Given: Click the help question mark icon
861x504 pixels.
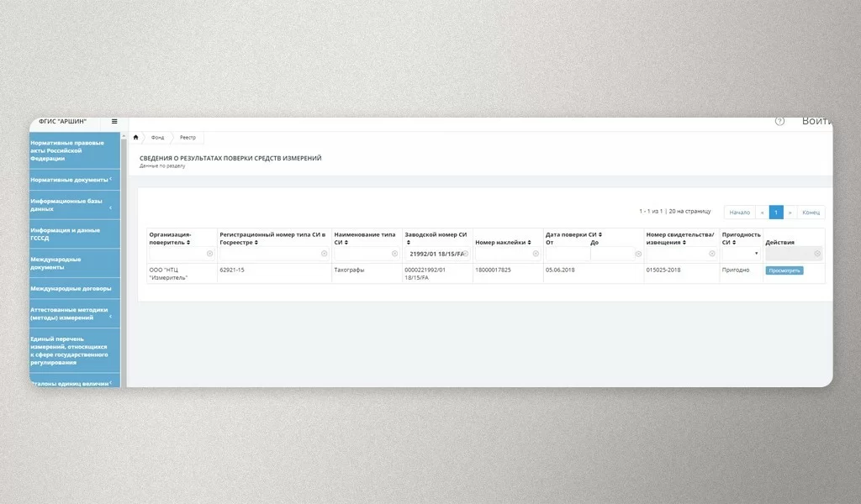Looking at the screenshot, I should [x=779, y=121].
